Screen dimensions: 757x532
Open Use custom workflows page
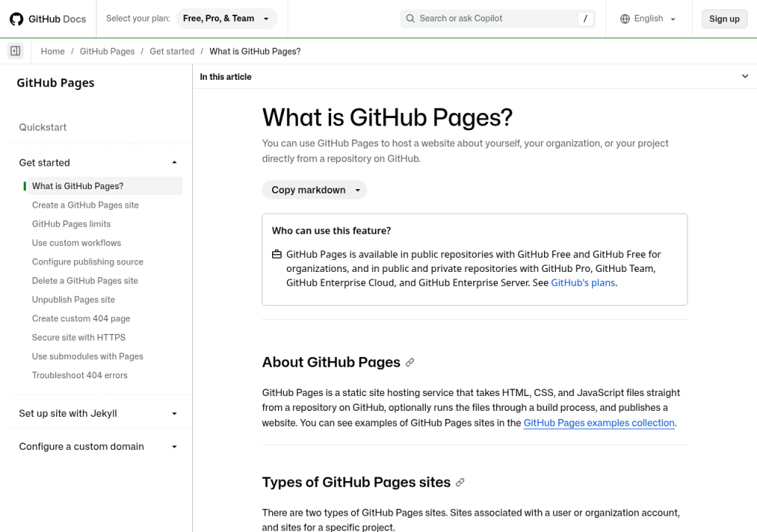76,243
